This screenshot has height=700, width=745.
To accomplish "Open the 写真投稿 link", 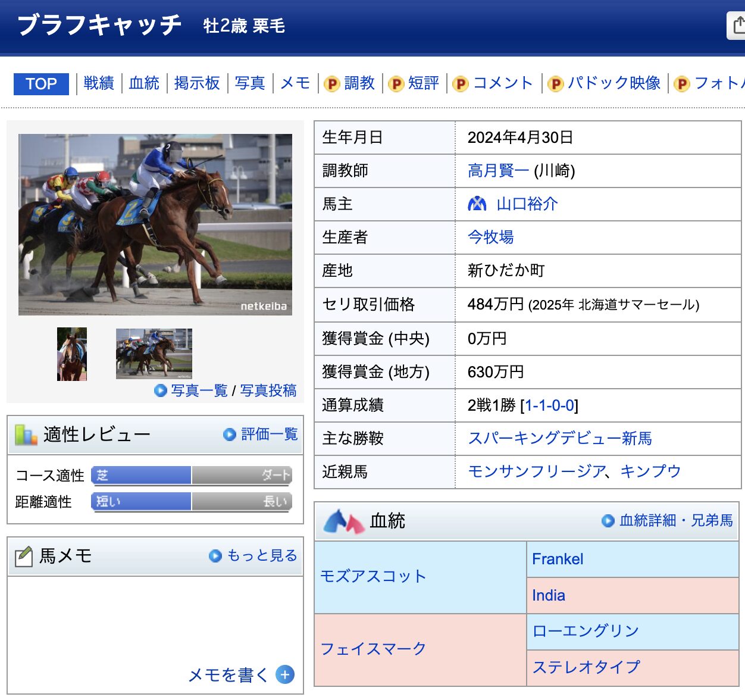I will (x=268, y=390).
